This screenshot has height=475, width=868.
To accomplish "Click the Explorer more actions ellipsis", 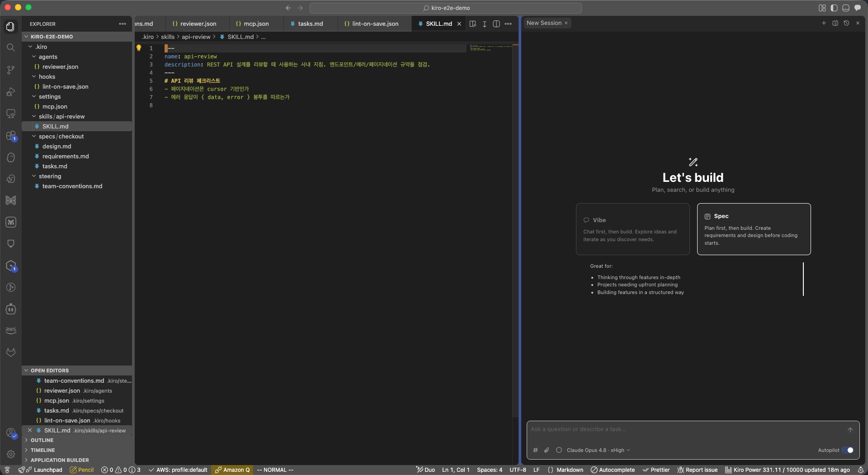I will tap(123, 24).
